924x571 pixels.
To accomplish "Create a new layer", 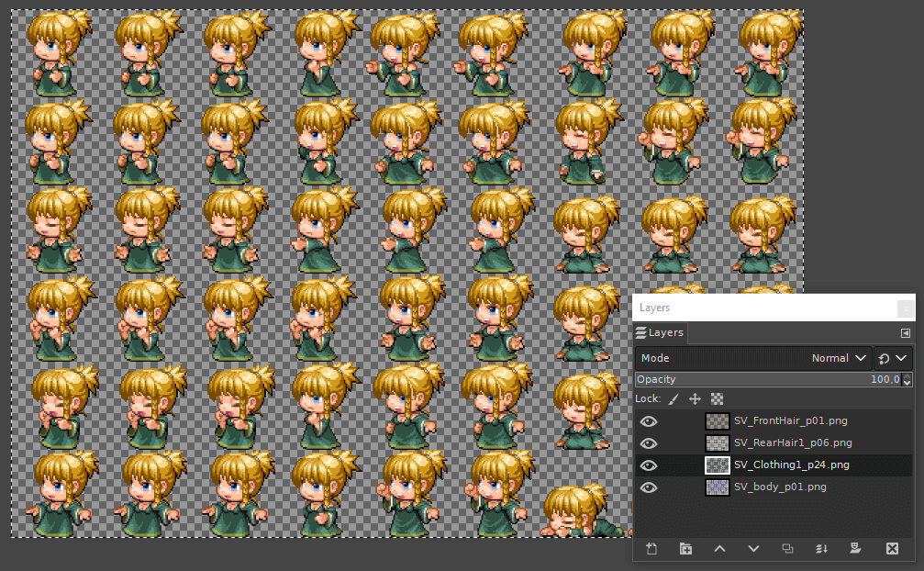I will tap(651, 548).
